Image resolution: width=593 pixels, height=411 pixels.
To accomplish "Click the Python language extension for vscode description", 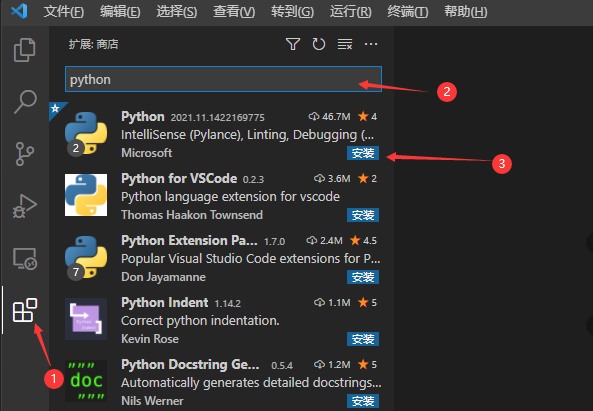I will tap(230, 197).
